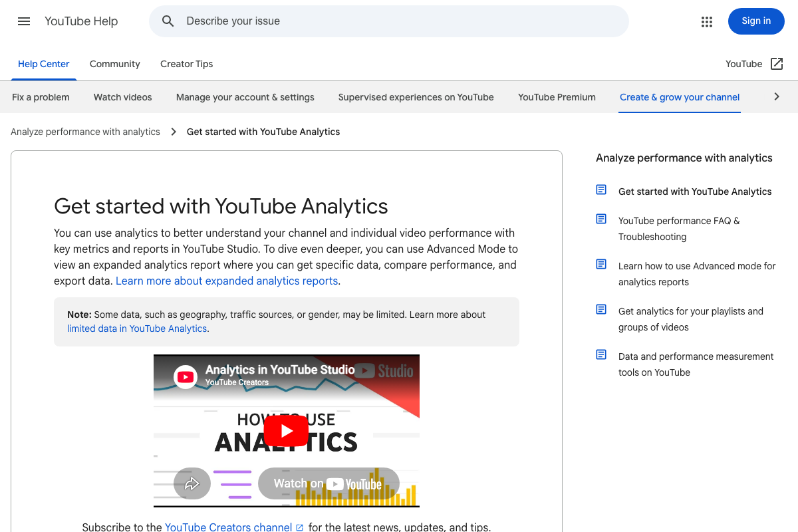Viewport: 798px width, 532px height.
Task: Click article icon beside Get analytics for playlists
Action: (601, 310)
